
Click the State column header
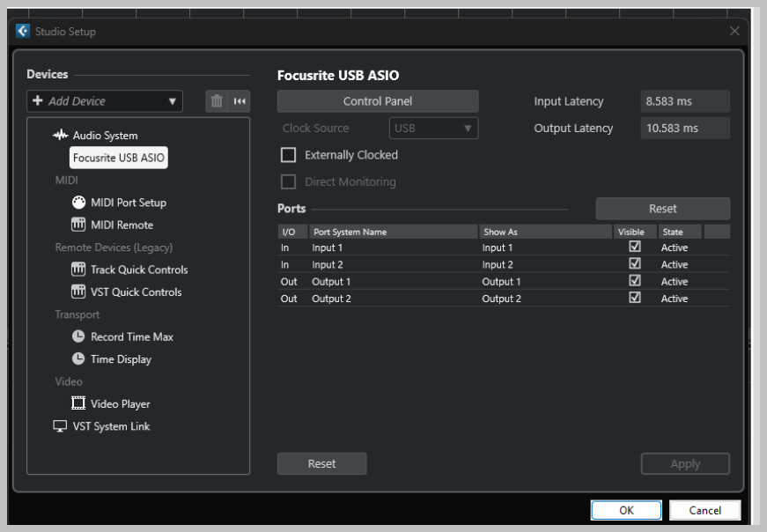pos(680,232)
